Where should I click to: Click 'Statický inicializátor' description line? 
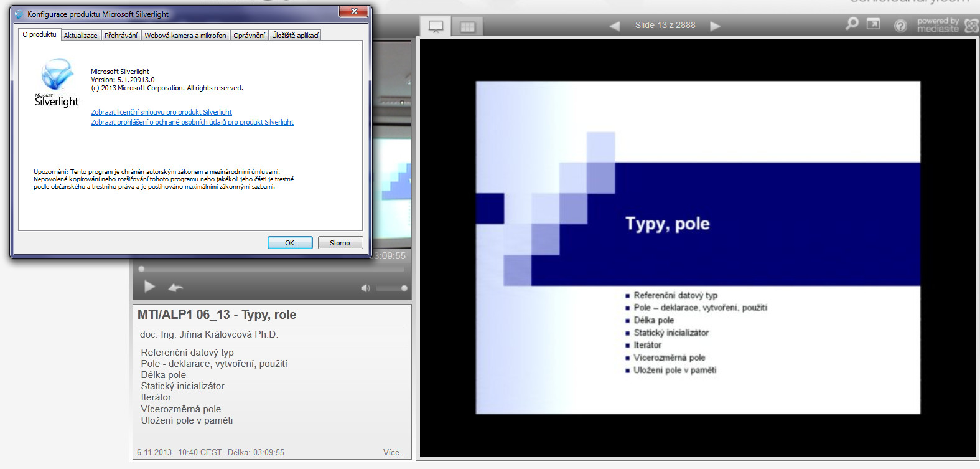(x=182, y=386)
